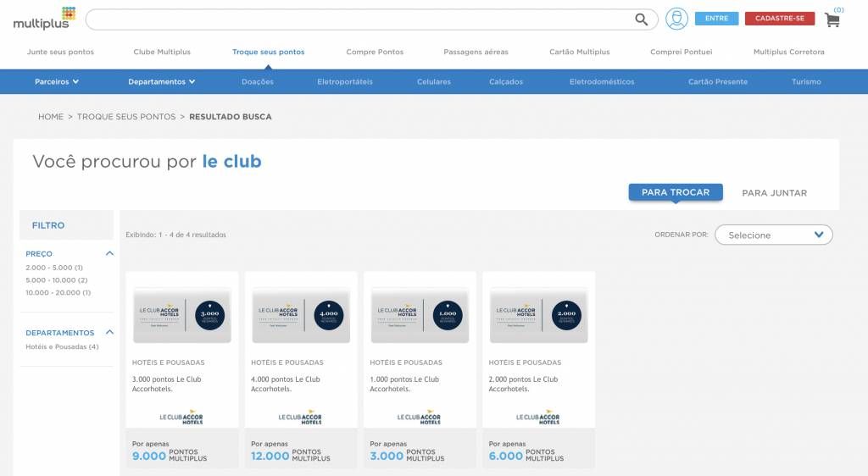Click TROQUE SEUS PONTOS breadcrumb
Screen dimensions: 868x476
tap(126, 117)
